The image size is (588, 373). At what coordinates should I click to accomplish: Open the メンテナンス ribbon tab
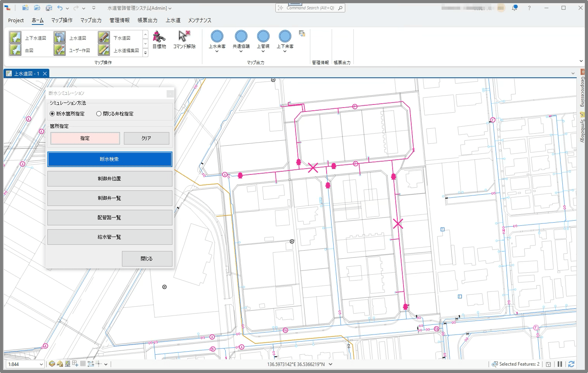coord(200,20)
